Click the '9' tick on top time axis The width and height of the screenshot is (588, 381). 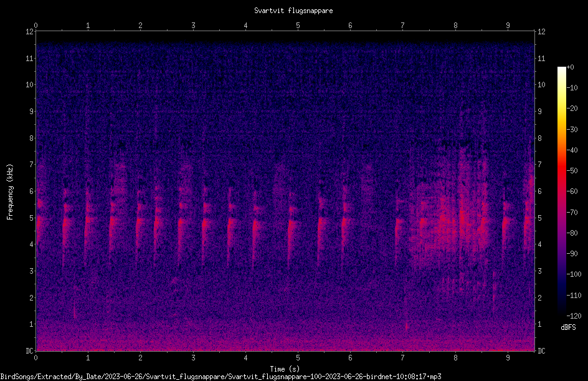click(x=508, y=25)
